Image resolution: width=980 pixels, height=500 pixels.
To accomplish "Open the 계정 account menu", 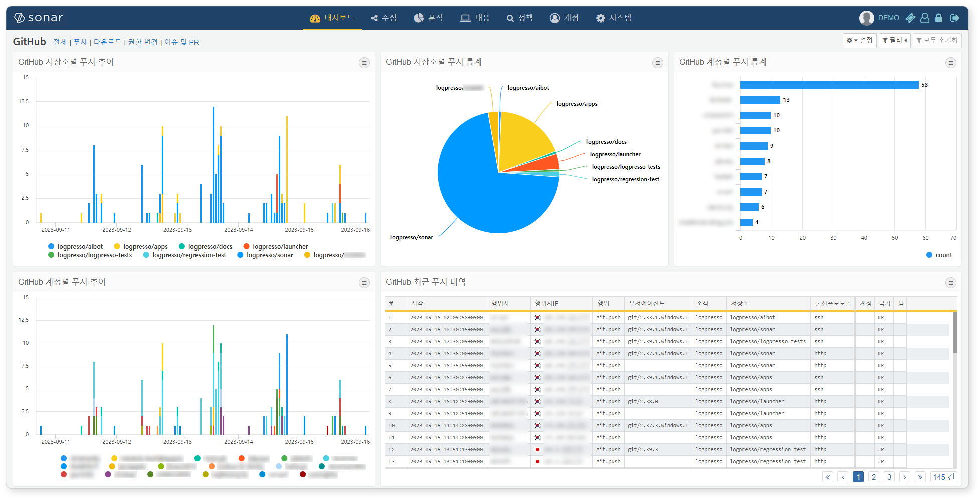I will 564,18.
